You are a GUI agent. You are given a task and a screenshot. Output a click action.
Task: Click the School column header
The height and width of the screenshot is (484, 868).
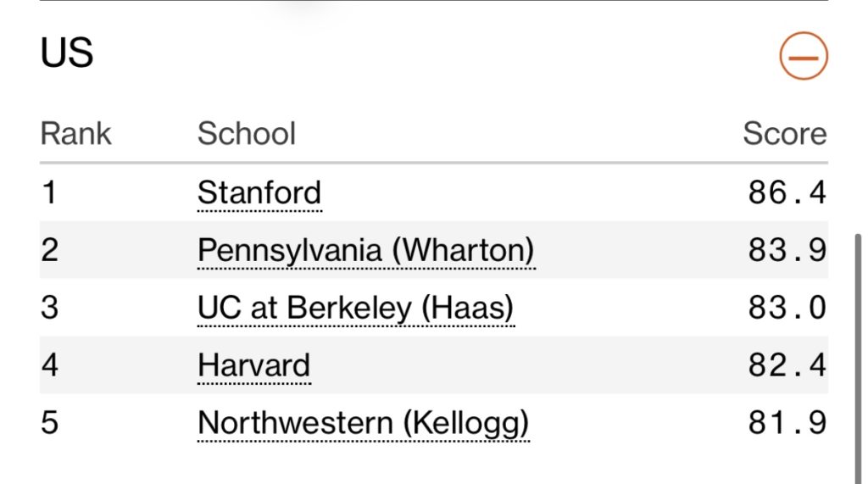click(247, 134)
